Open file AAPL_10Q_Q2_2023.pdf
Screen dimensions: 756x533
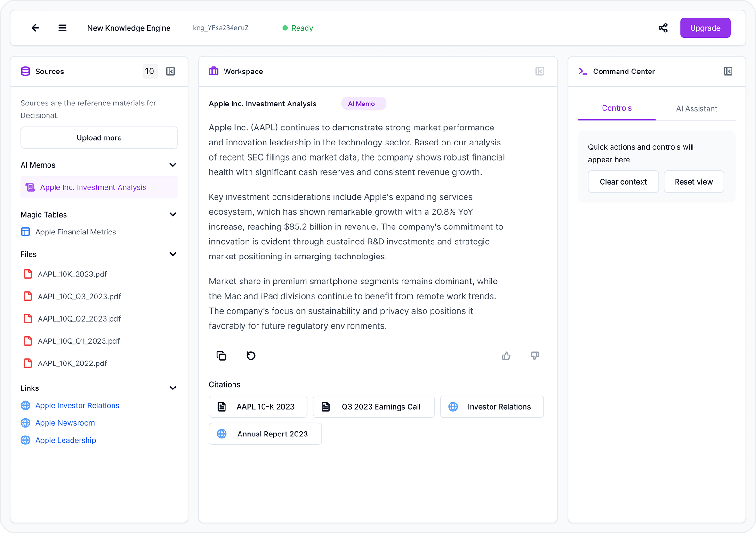pos(79,319)
